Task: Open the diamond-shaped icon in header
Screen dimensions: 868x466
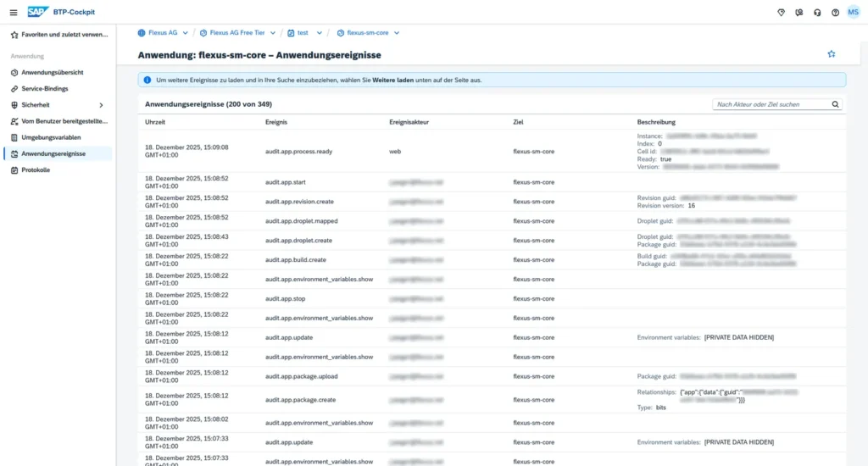Action: coord(781,12)
